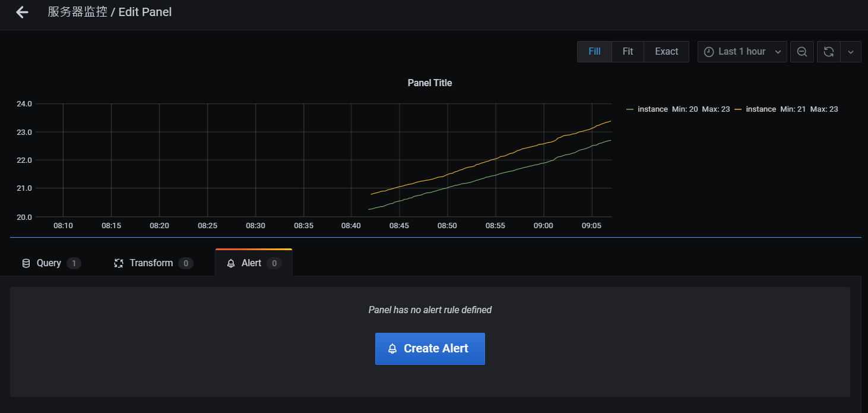This screenshot has width=868, height=413.
Task: Click the 'Min: 21' legend value
Action: point(793,109)
